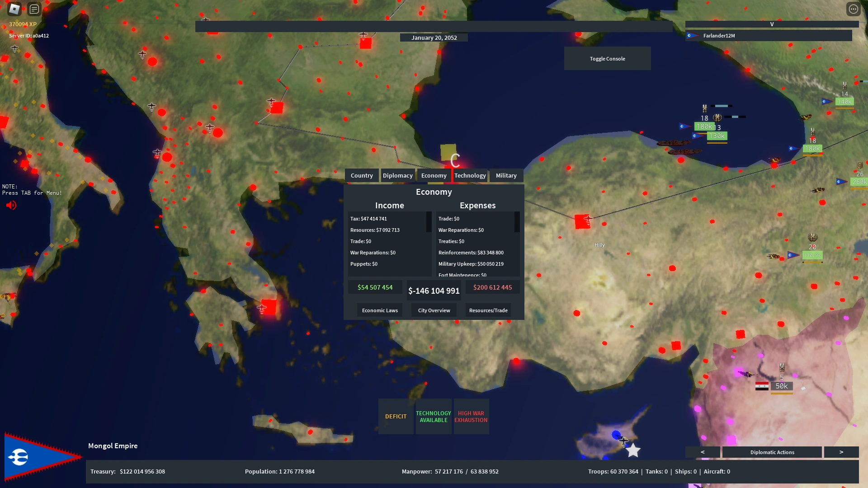Select the 140k troop unit marker
This screenshot has height=488, width=868.
(844, 102)
